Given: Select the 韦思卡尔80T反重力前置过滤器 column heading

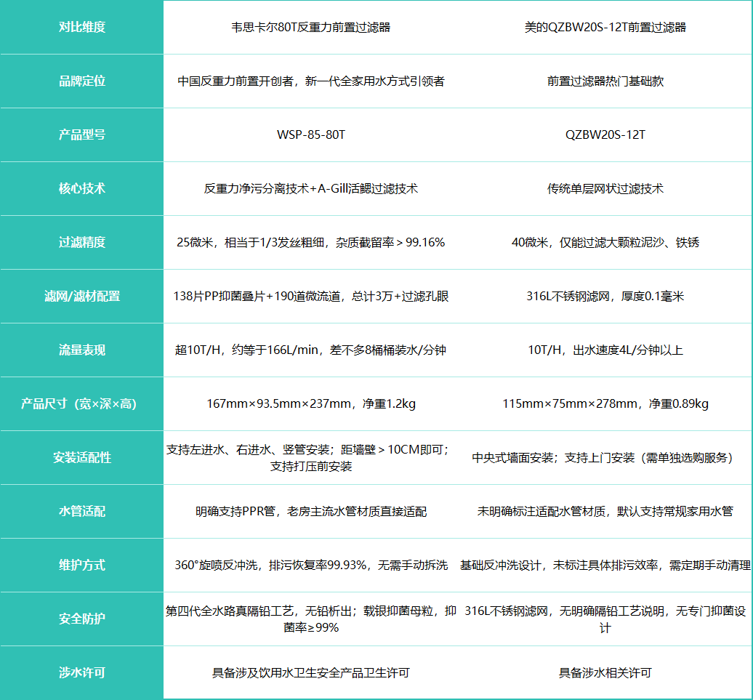Looking at the screenshot, I should click(310, 28).
